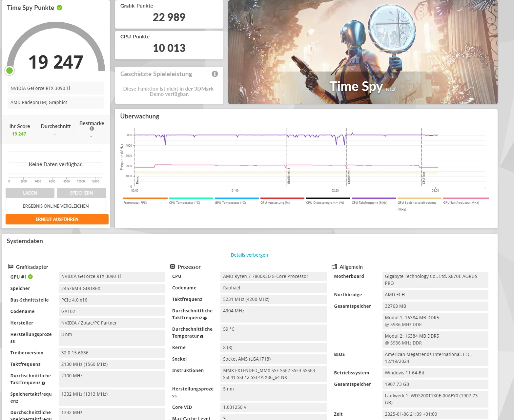514x420 pixels.
Task: Click the PCIe 4.0 x16 value
Action: (112, 300)
